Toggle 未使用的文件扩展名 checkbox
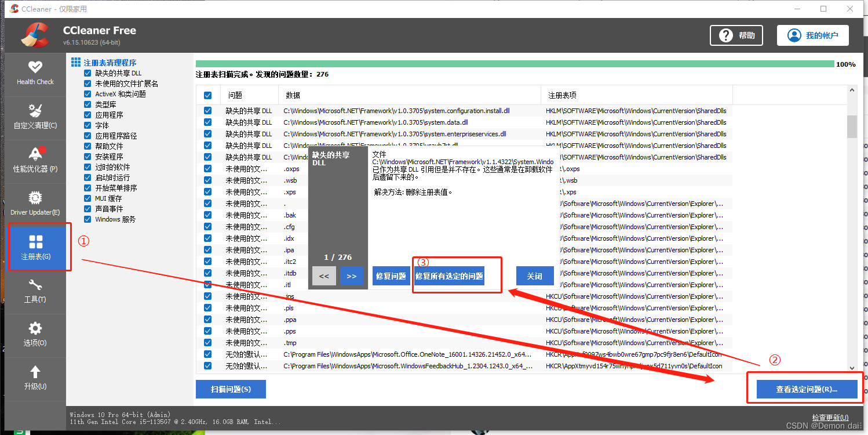 pos(87,84)
